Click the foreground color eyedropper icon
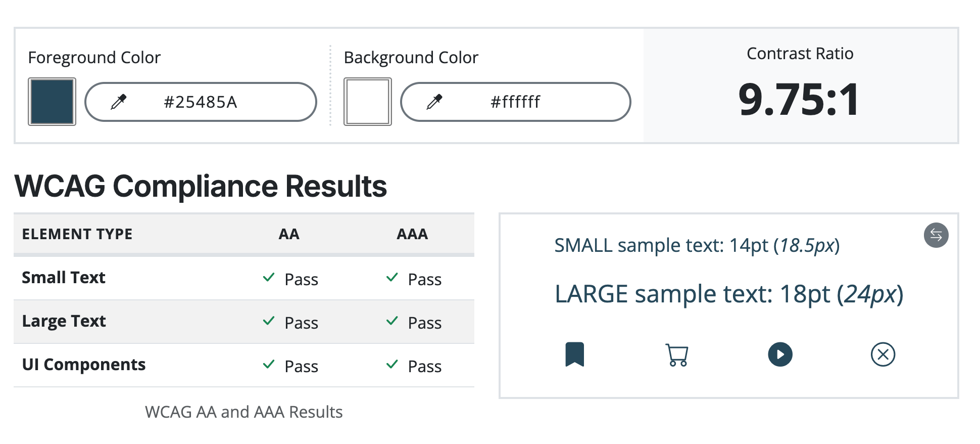Screen dimensions: 980x444 [x=119, y=102]
